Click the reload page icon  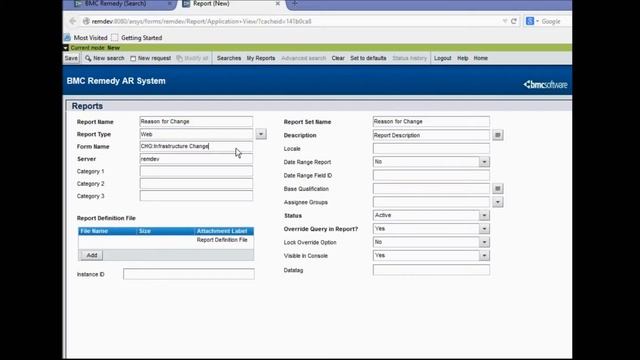[x=514, y=21]
